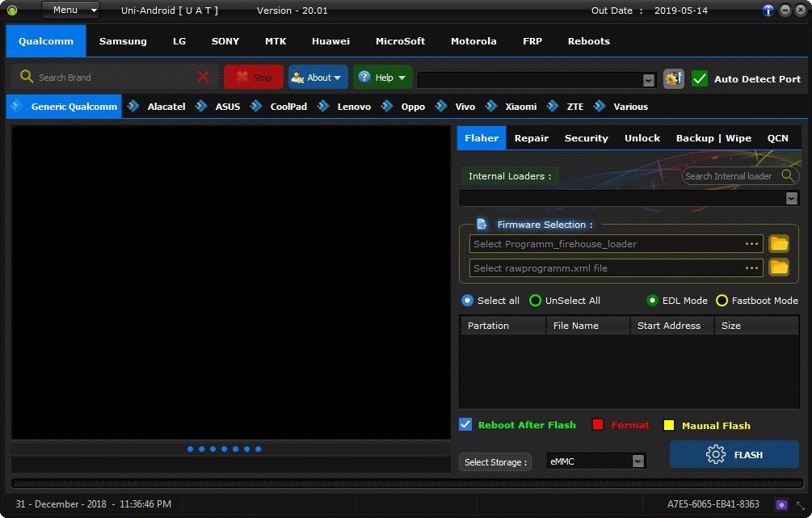Switch to the Reboots tab

click(589, 41)
